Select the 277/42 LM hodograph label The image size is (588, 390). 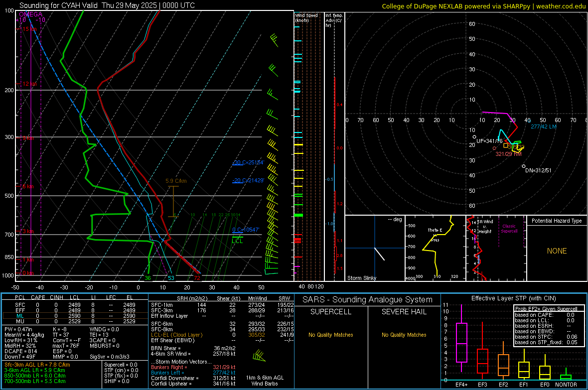pyautogui.click(x=543, y=127)
